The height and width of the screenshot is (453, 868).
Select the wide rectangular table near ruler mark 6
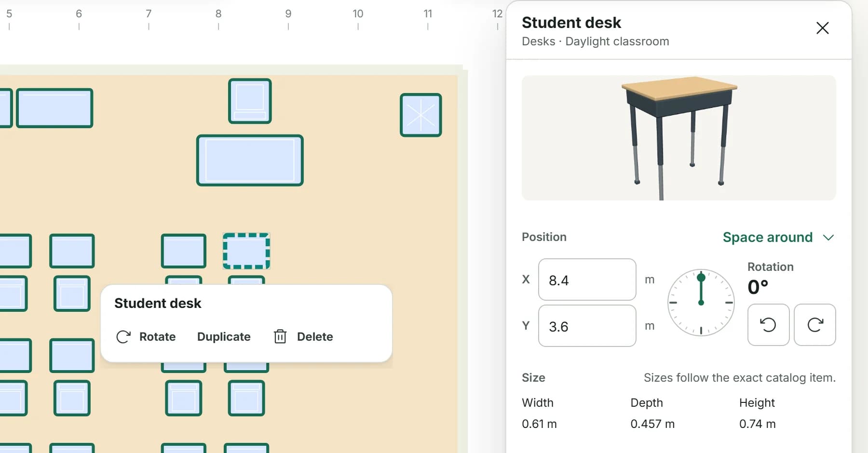point(54,108)
